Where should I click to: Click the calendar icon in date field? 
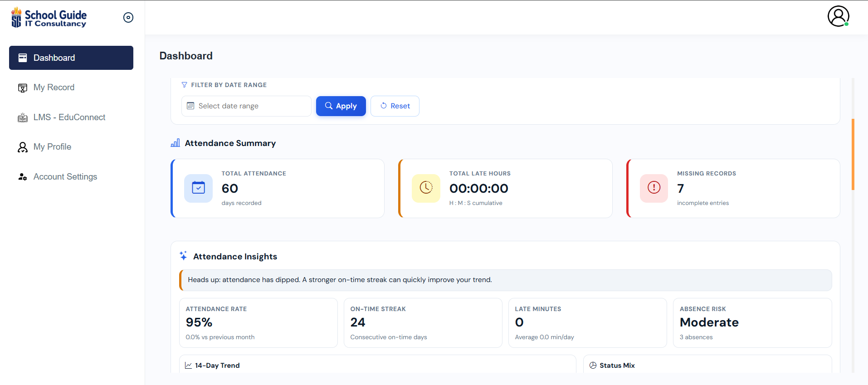(x=190, y=106)
